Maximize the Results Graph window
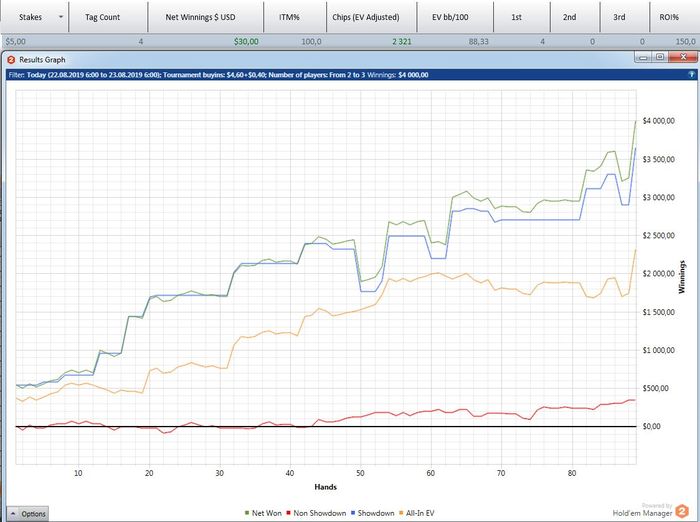 660,57
